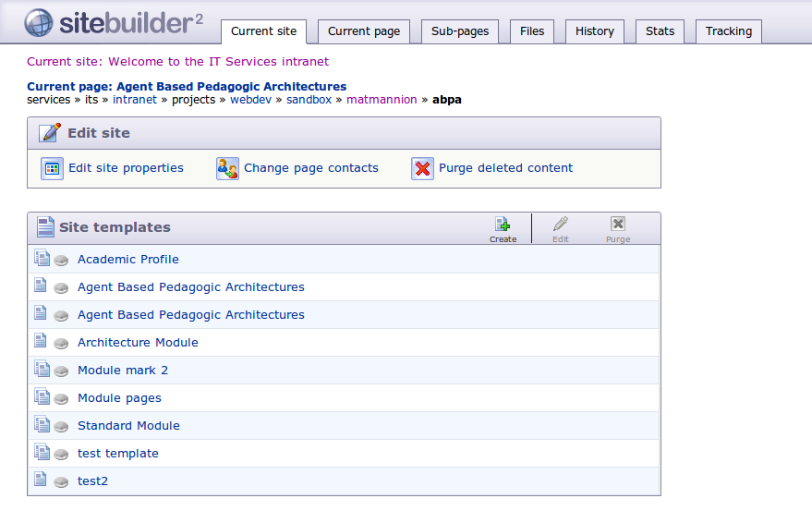Screen dimensions: 812x511
Task: Click the sitebuilder globe logo
Action: tap(39, 22)
